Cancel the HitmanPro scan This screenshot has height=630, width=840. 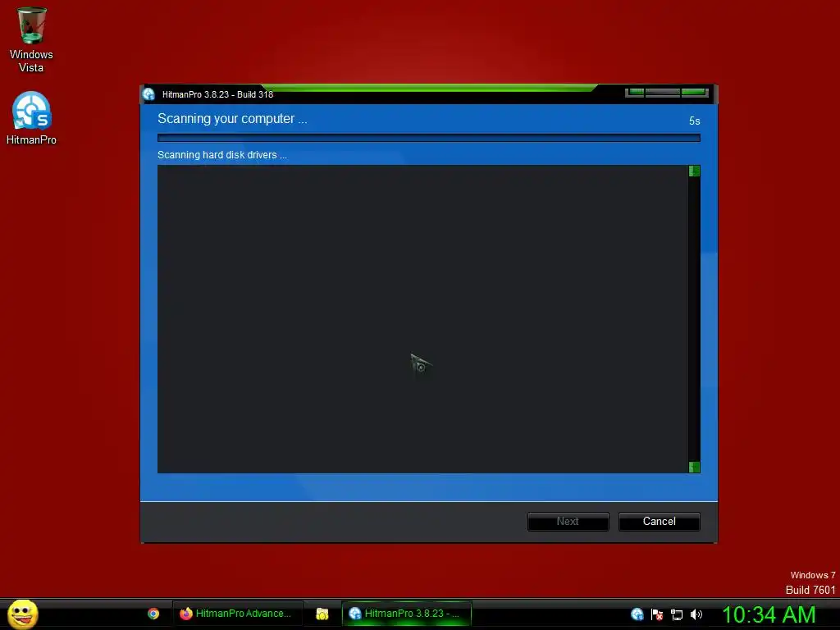point(659,521)
